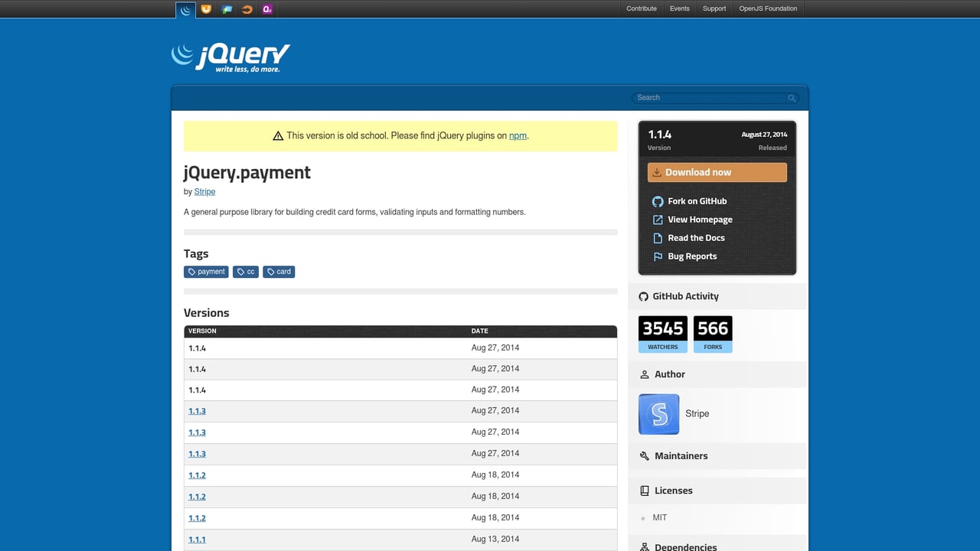Click the wrench icon next to Maintainers

point(644,455)
